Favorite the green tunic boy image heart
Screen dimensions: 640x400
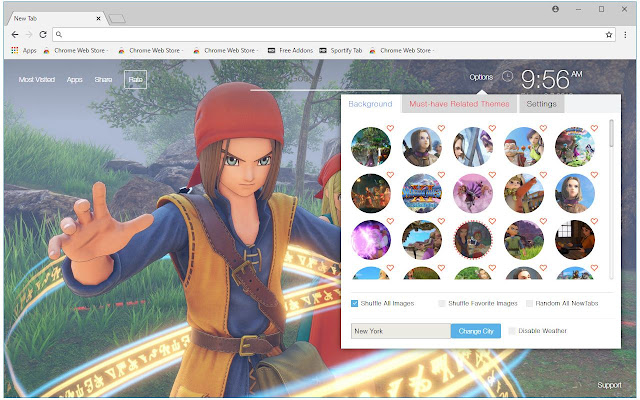pyautogui.click(x=543, y=221)
